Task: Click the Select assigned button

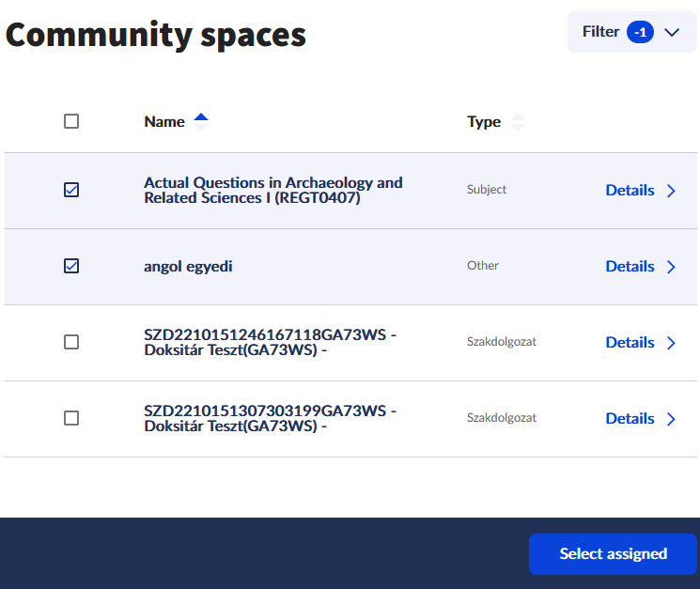Action: pyautogui.click(x=613, y=554)
